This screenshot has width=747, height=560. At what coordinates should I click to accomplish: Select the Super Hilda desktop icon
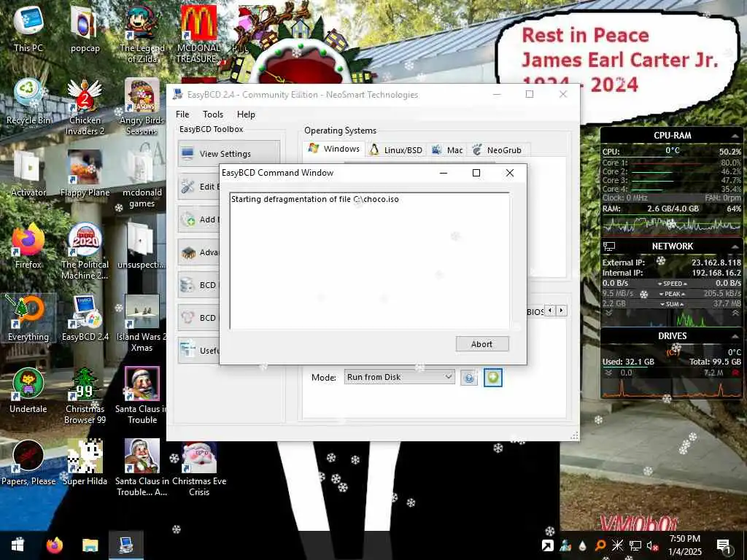coord(85,463)
